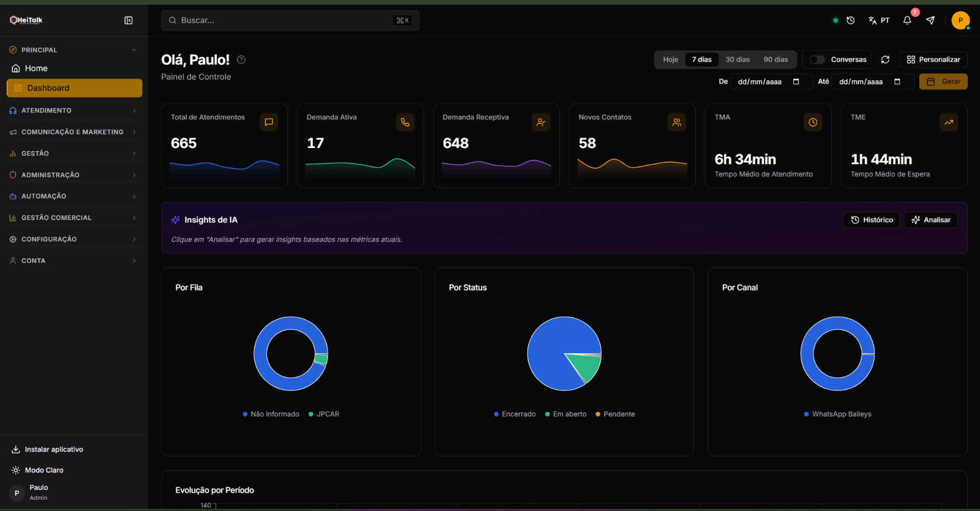Expand the ATENDIMENTO menu

click(74, 110)
